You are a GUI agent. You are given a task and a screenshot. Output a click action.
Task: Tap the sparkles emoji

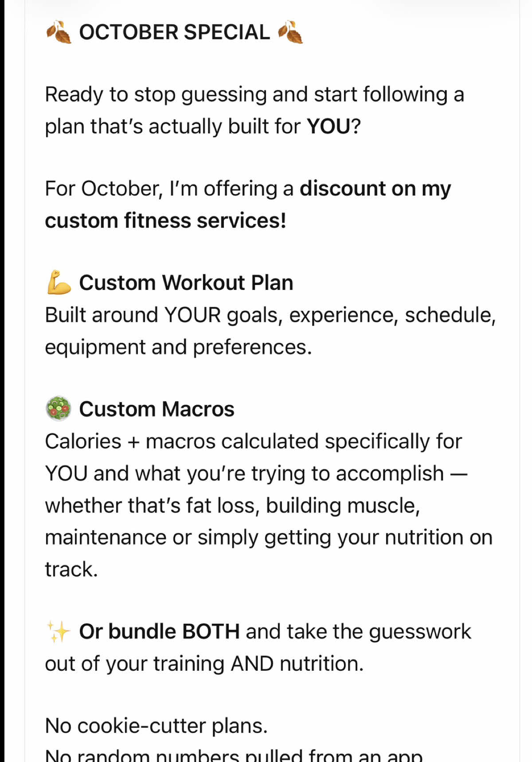(x=59, y=631)
